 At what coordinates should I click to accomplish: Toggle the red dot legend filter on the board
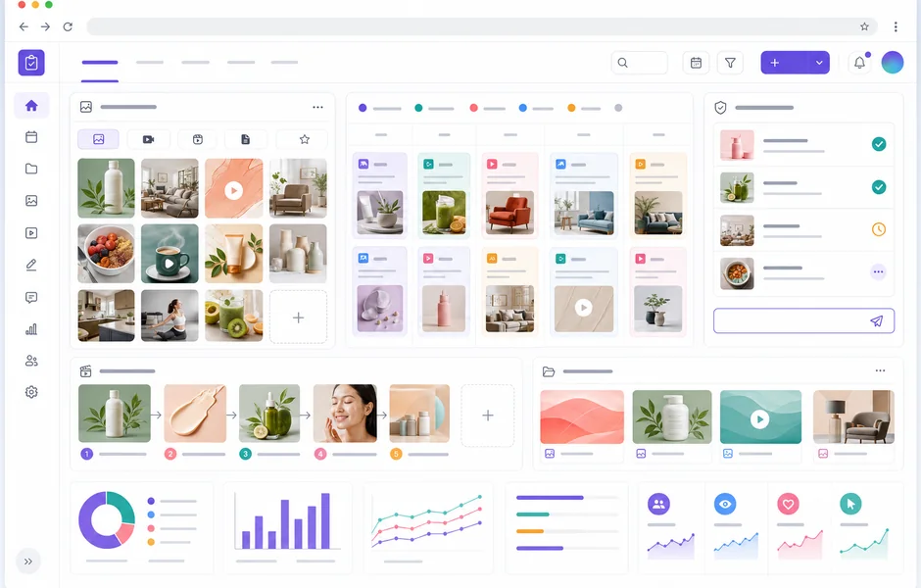[473, 108]
